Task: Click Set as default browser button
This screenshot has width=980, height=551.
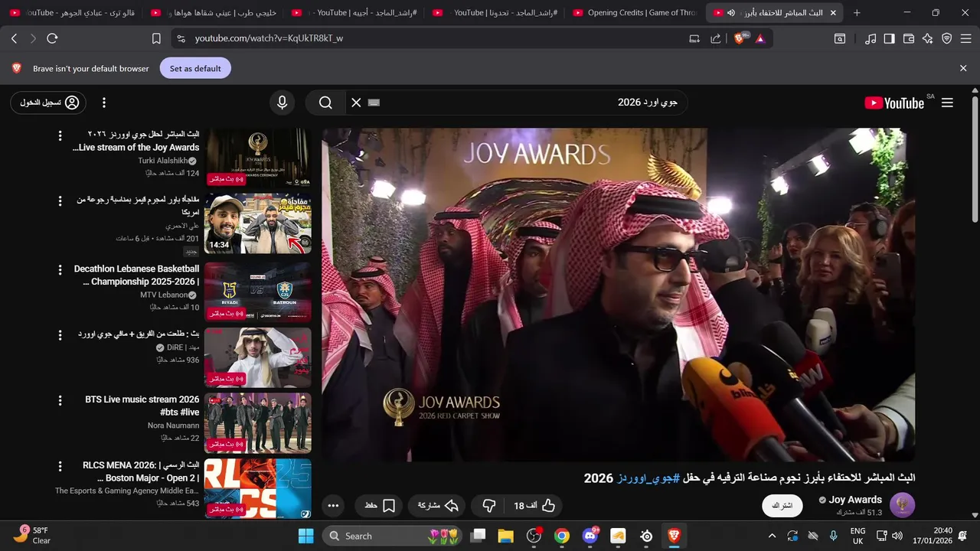Action: click(x=195, y=68)
